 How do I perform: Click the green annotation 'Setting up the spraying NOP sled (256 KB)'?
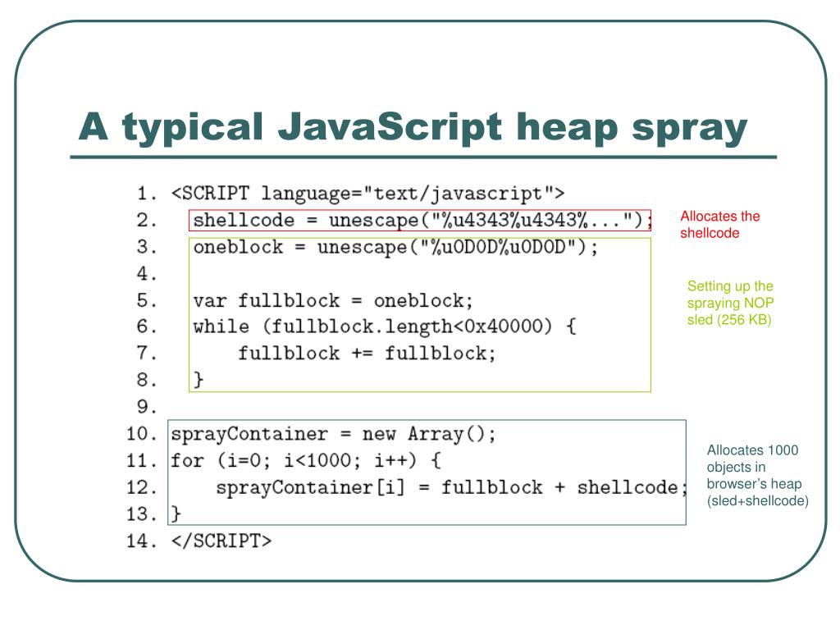[730, 303]
